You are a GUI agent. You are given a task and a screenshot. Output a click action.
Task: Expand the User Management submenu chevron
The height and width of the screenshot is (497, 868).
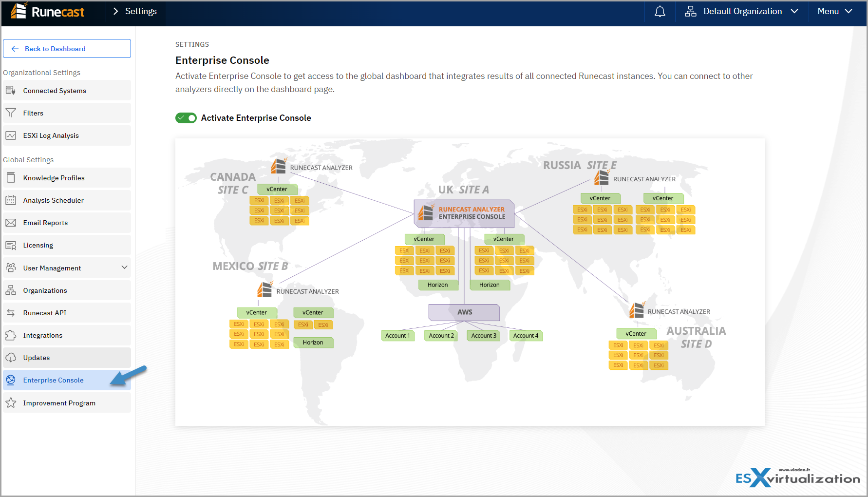124,268
